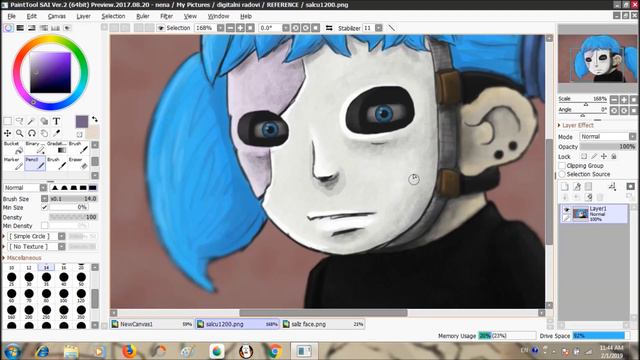Select the Text tool
The height and width of the screenshot is (360, 640).
coord(56,121)
